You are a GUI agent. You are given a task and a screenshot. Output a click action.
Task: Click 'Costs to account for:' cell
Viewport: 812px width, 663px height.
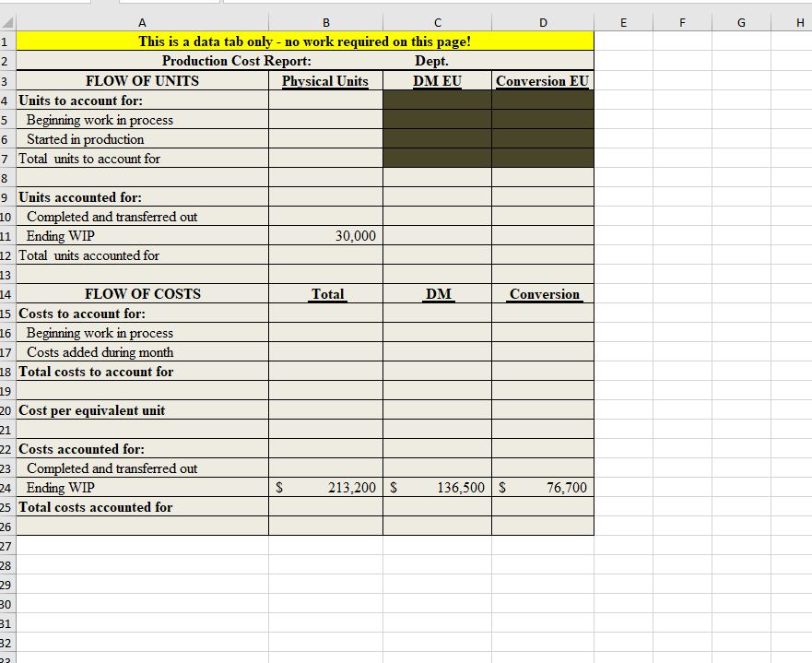tap(143, 314)
